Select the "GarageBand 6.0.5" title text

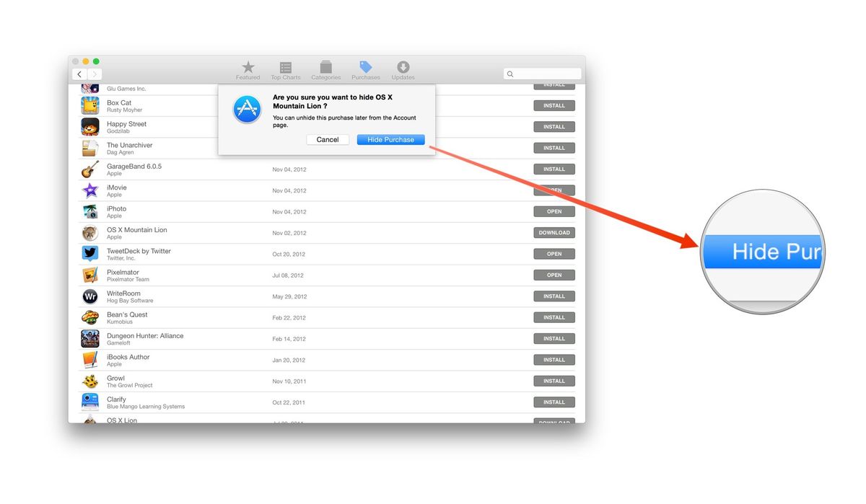pyautogui.click(x=134, y=167)
